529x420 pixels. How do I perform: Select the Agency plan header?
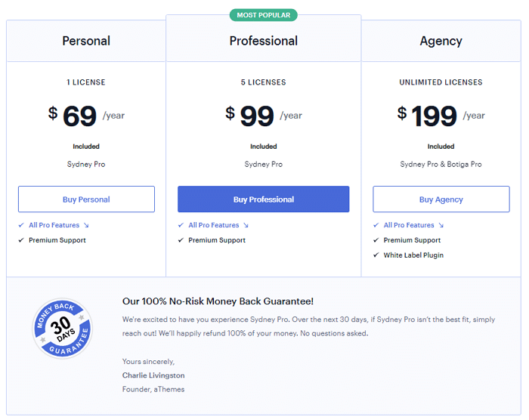[x=441, y=41]
